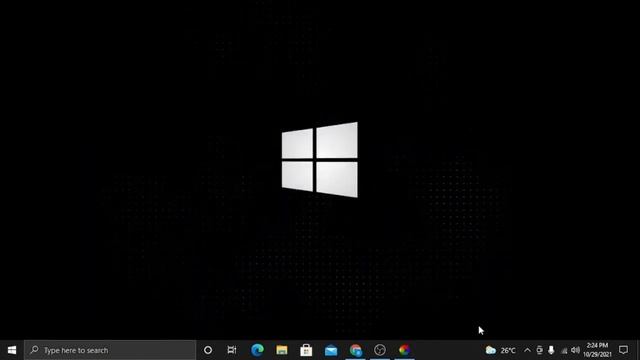Open the Windows Start menu

coord(12,350)
